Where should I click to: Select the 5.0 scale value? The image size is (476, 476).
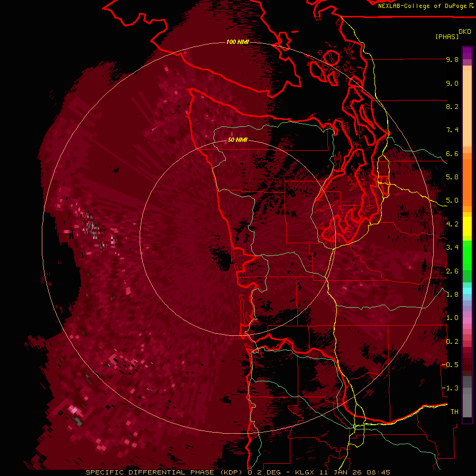coord(452,200)
